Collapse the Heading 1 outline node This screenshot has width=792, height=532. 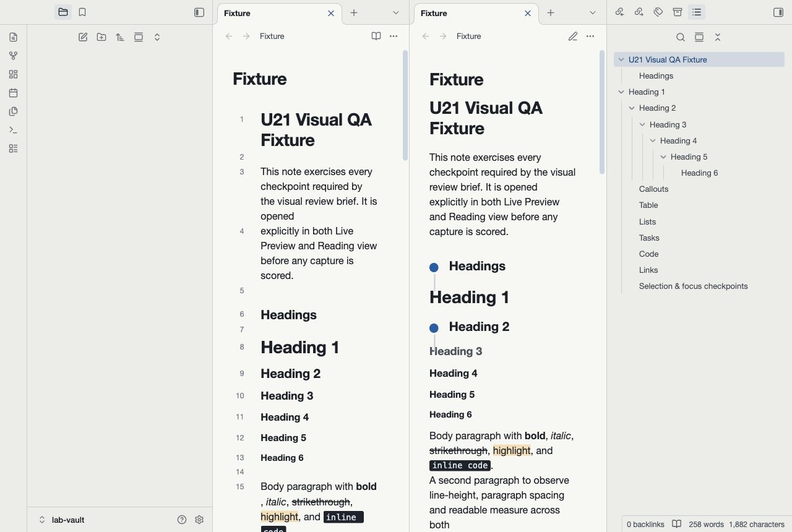point(621,92)
